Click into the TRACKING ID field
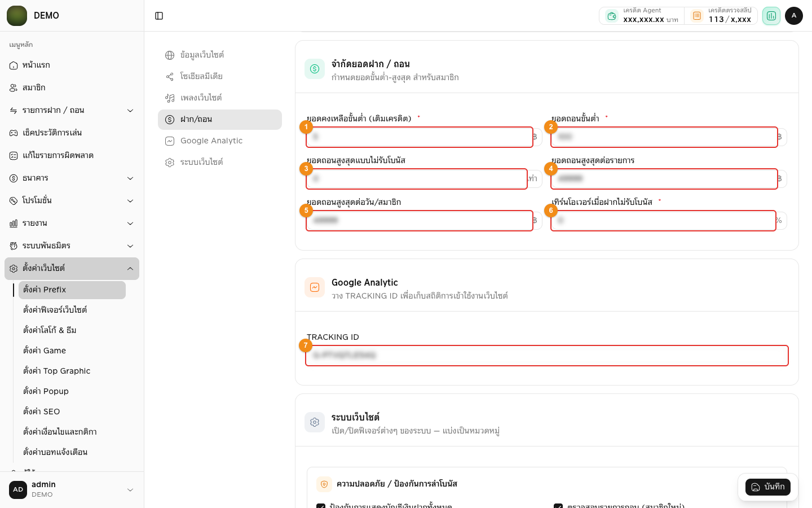Screen dimensions: 812x508 tap(547, 356)
